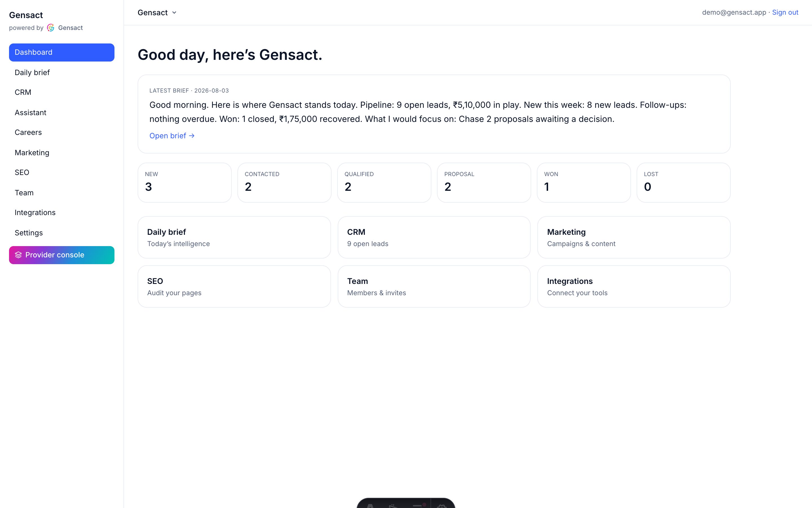Viewport: 812px width, 508px height.
Task: Click the CONTACTED stat card showing 2
Action: (284, 183)
